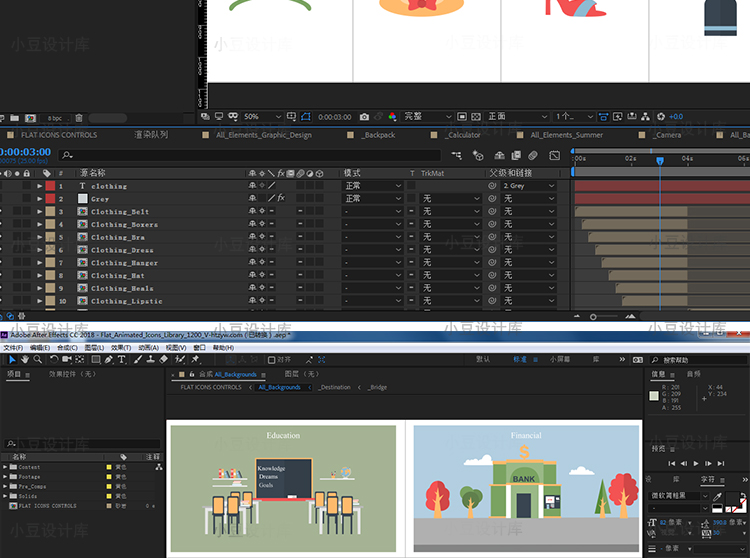Click the Draft 3D icon in timeline
750x558 pixels.
[478, 155]
